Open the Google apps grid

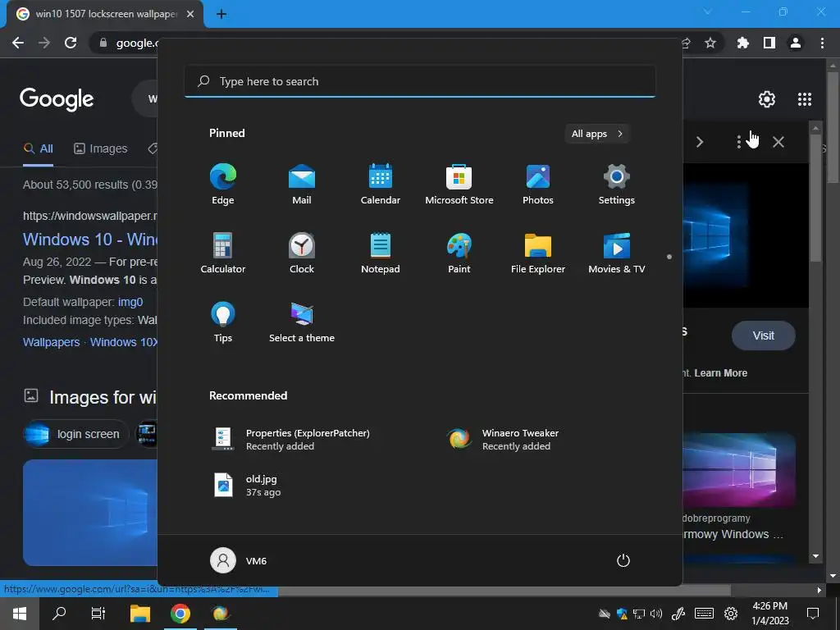805,99
